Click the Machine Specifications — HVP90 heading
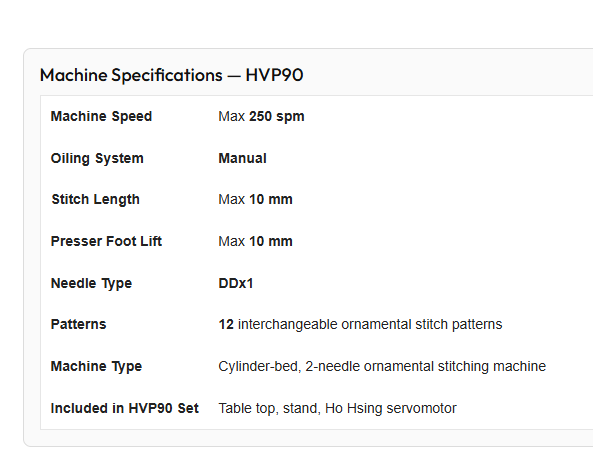 pos(171,75)
